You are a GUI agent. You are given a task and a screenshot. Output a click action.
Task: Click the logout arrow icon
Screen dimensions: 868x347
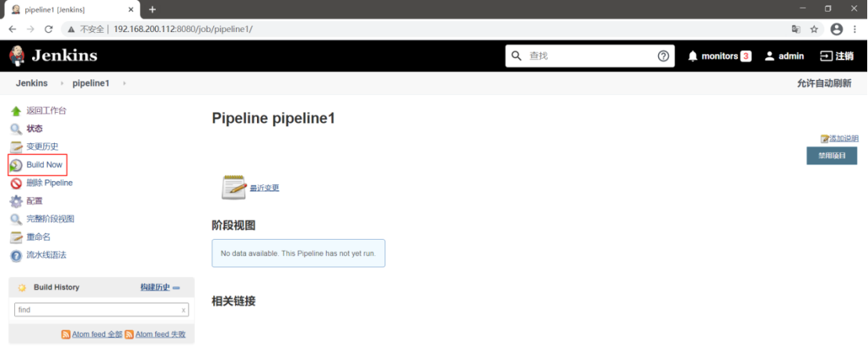point(826,56)
